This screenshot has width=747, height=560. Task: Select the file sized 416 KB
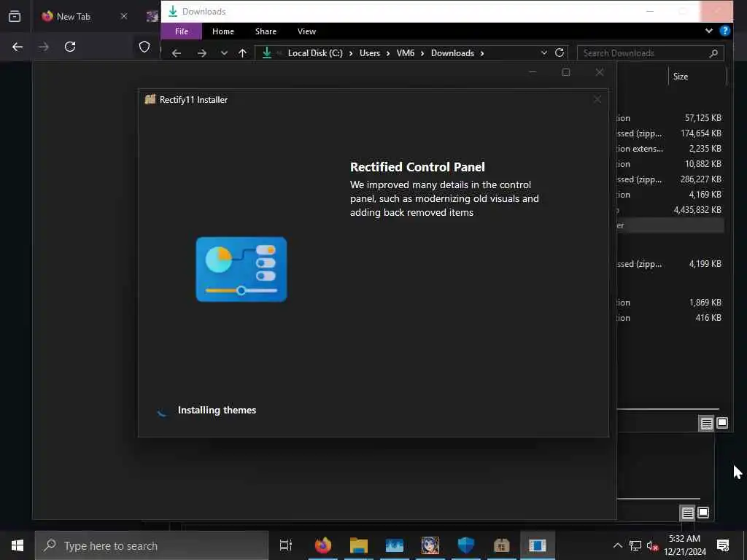(x=670, y=318)
